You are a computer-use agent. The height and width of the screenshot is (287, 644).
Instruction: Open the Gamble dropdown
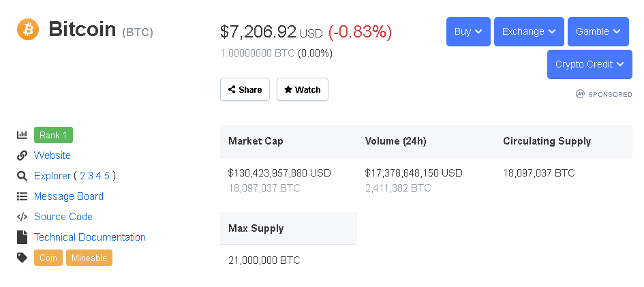pos(598,31)
